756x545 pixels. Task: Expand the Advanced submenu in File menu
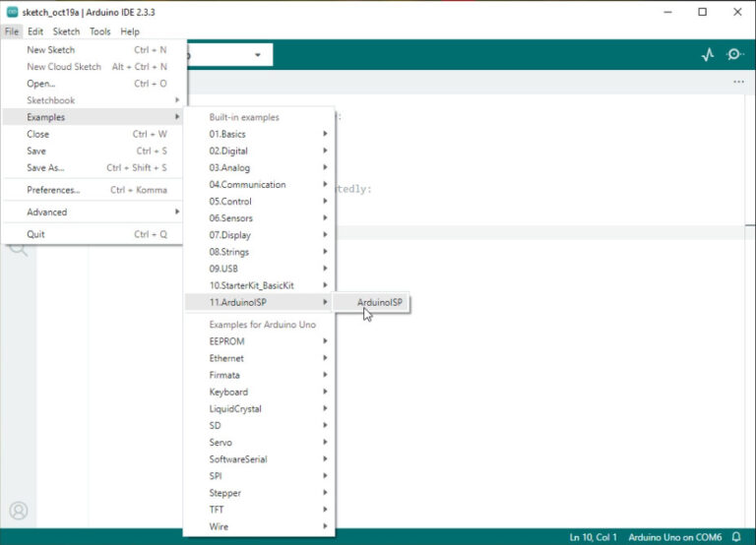click(x=94, y=212)
